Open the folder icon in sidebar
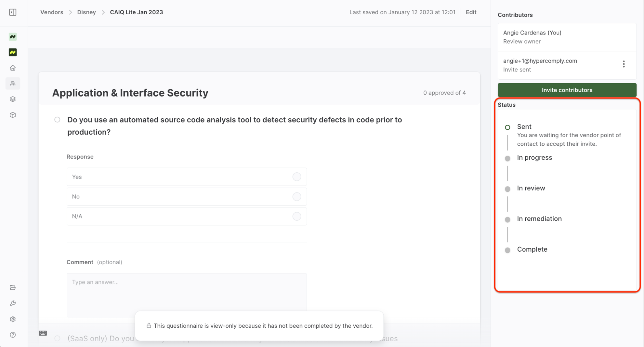Viewport: 644px width, 347px height. (13, 287)
